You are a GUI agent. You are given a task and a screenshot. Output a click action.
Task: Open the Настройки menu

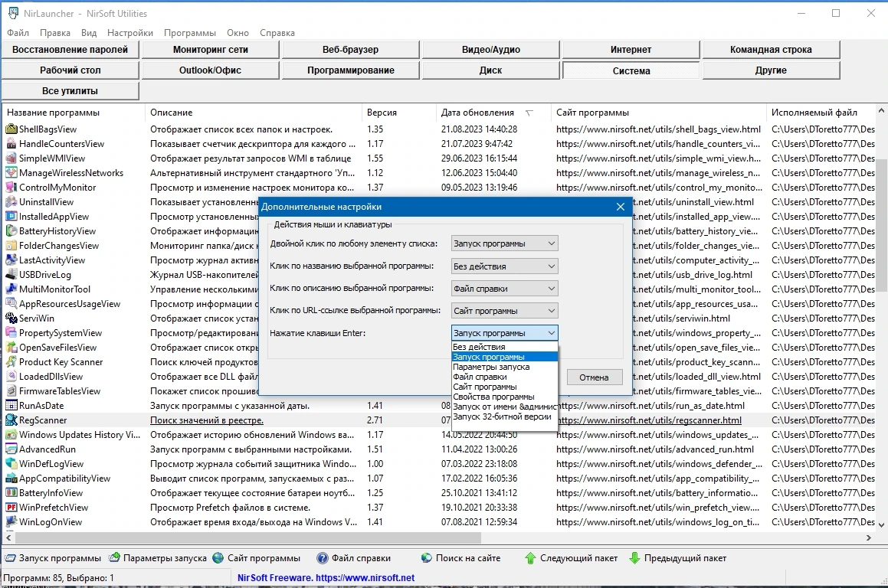click(130, 33)
